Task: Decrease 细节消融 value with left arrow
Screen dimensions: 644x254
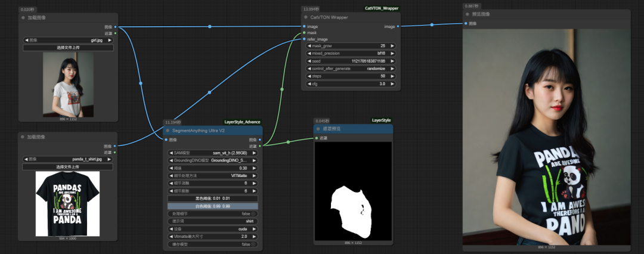Action: [171, 183]
